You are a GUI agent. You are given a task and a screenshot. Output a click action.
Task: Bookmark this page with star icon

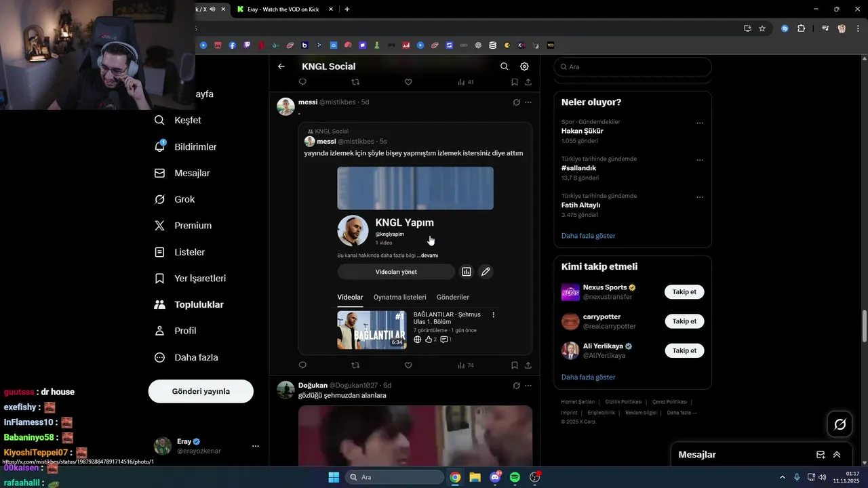coord(762,28)
